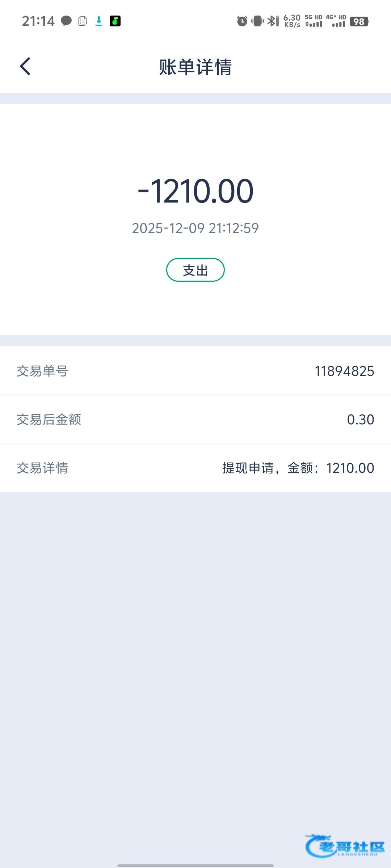391x868 pixels.
Task: Tap the 支出 label badge
Action: click(x=195, y=270)
